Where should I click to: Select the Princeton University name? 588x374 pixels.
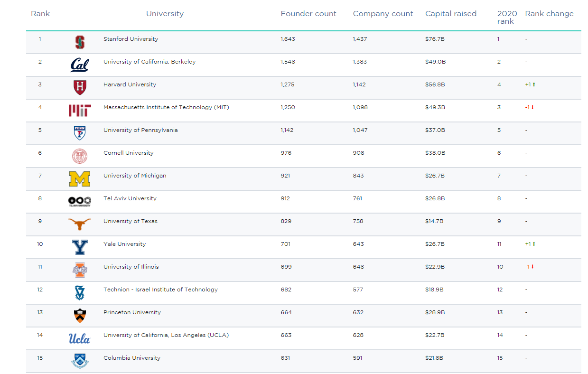click(132, 312)
